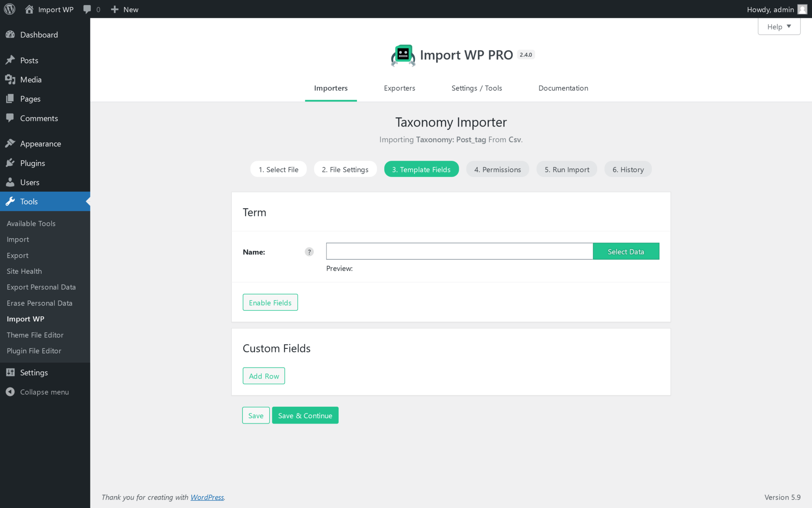Viewport: 812px width, 508px height.
Task: Click the Enable Fields button
Action: click(270, 302)
